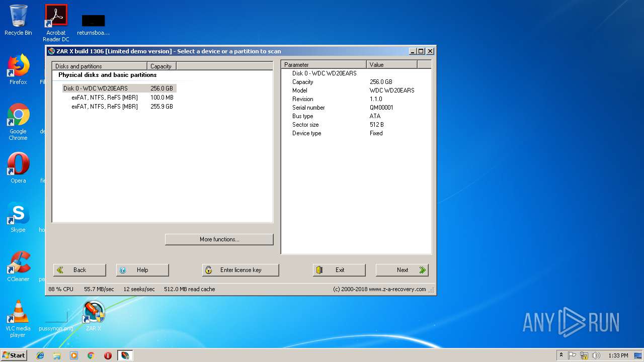Click the taskbar clock showing 1:33 PM
This screenshot has width=644, height=362.
pos(618,355)
